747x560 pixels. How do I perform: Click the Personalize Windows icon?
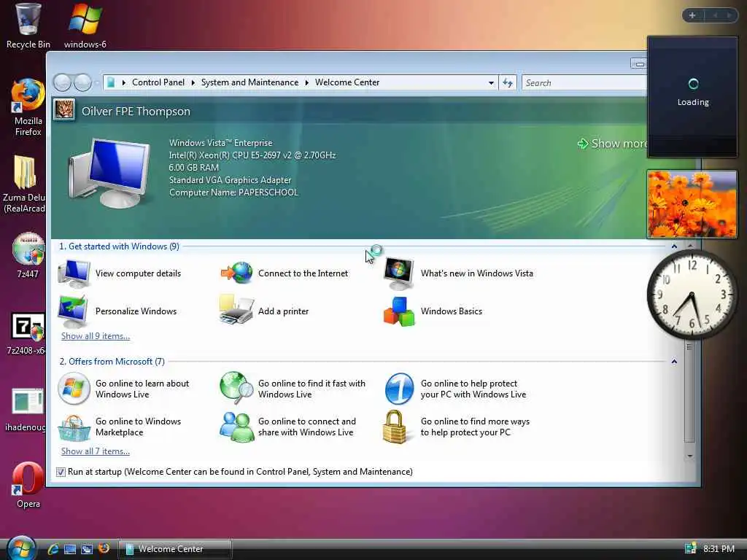coord(73,311)
